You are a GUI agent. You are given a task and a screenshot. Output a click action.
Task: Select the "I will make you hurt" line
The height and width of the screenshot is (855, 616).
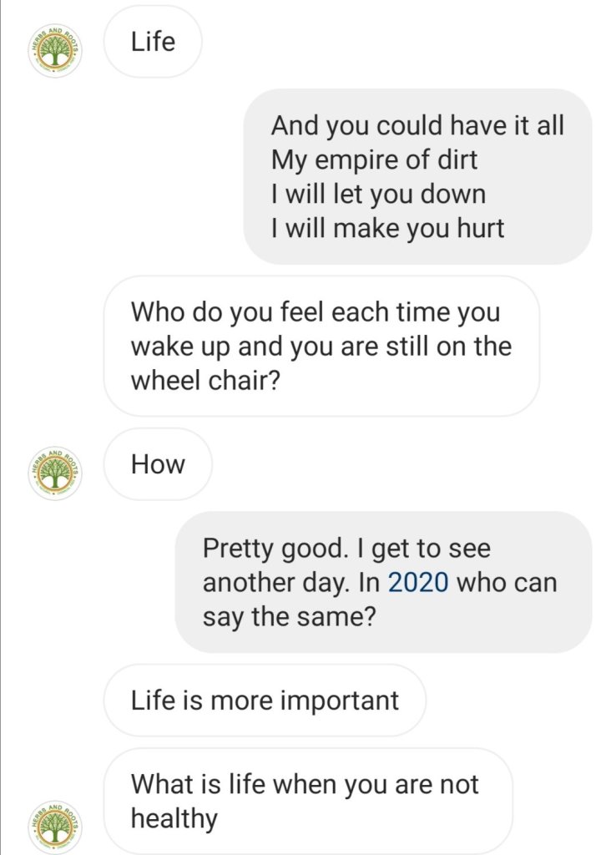click(387, 228)
